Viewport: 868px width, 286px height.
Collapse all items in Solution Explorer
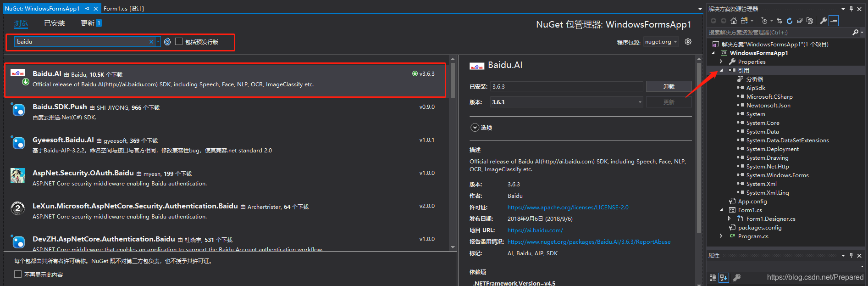click(800, 21)
